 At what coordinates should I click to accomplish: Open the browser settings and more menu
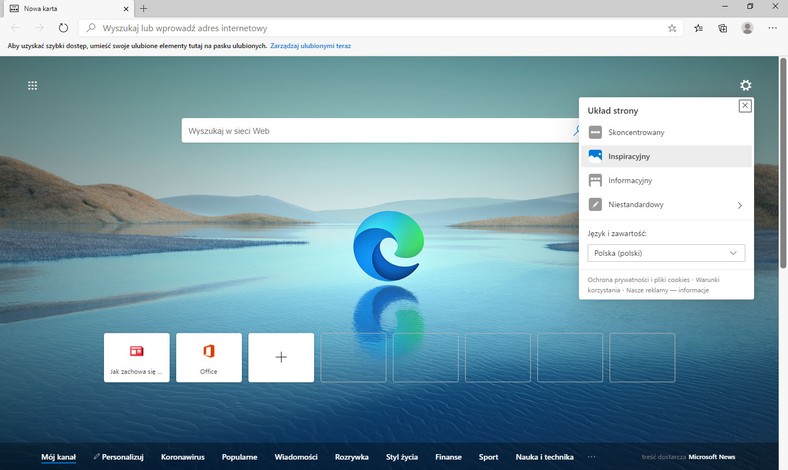click(x=772, y=28)
